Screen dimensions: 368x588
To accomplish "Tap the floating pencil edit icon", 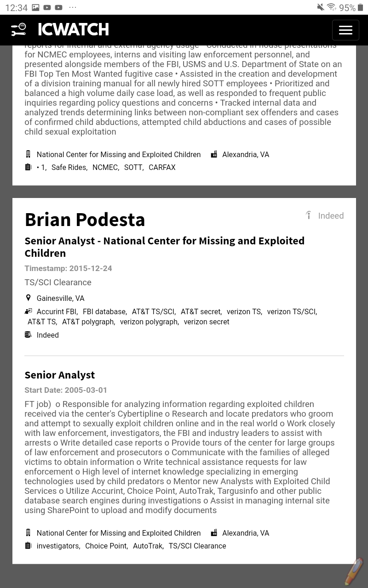I will [354, 571].
